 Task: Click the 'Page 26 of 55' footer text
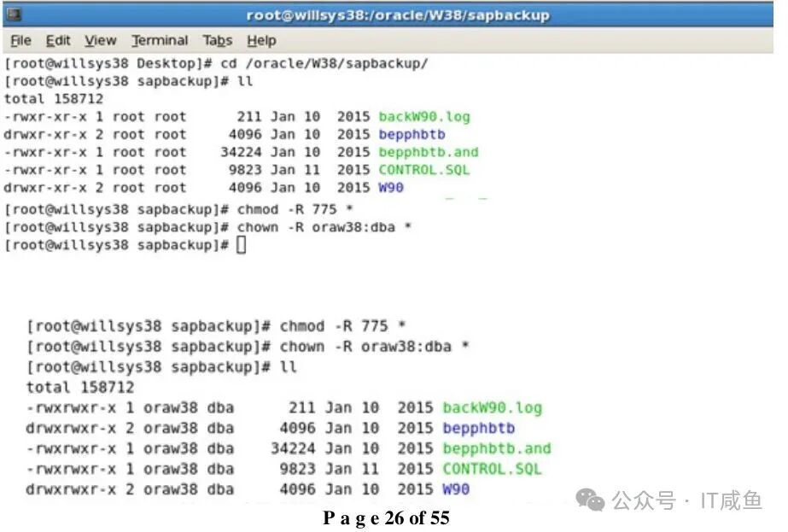click(x=386, y=518)
